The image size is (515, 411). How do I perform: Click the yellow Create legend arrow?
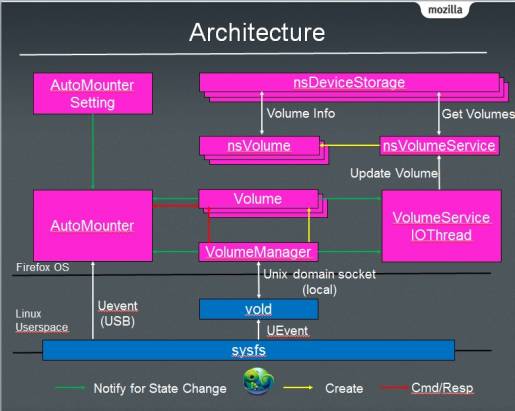tap(298, 387)
